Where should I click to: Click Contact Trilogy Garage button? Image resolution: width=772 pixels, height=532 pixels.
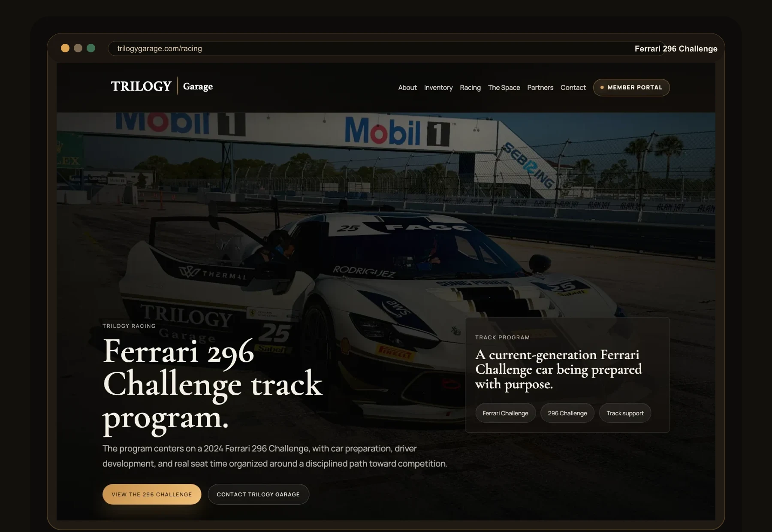tap(258, 494)
